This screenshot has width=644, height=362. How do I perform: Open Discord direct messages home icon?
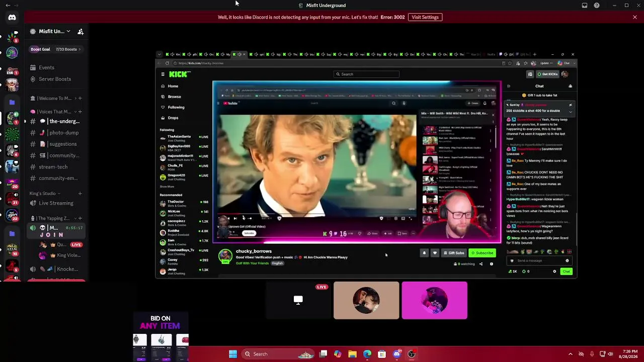(x=12, y=18)
